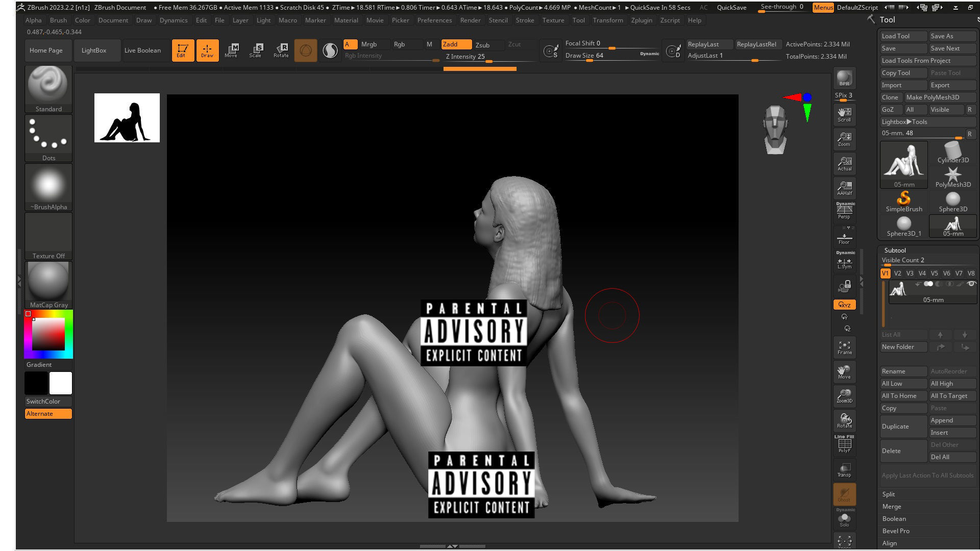Choose the Move gizmo tool
The image size is (980, 551).
click(x=232, y=51)
